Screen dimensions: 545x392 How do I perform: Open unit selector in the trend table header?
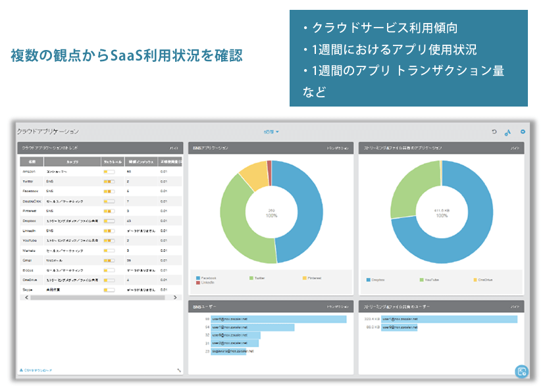point(174,149)
